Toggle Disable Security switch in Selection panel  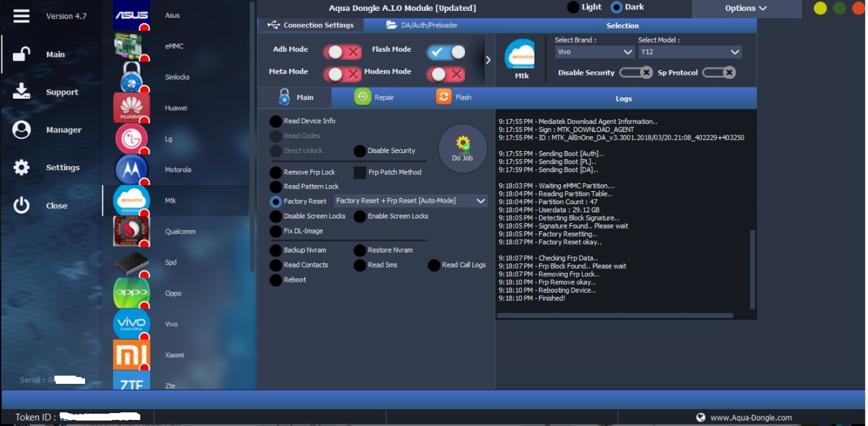(x=636, y=72)
